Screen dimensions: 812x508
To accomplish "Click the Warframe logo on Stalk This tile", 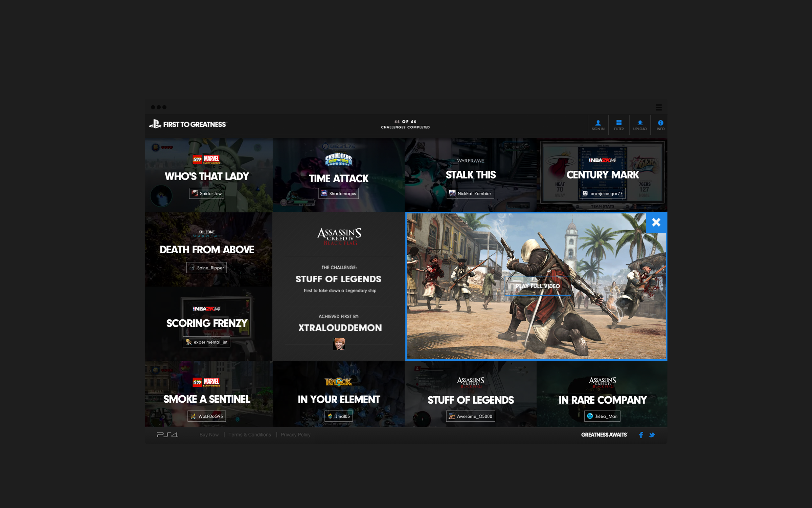I will pos(470,161).
